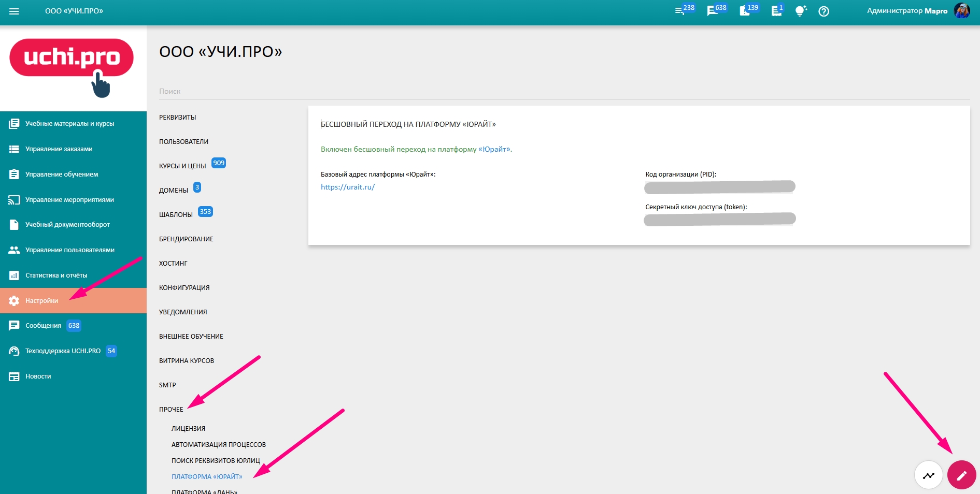
Task: Open Учебный документооборот
Action: (73, 225)
